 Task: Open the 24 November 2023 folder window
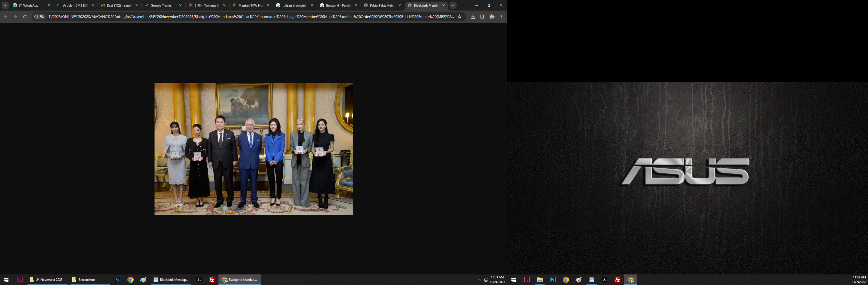[x=48, y=280]
